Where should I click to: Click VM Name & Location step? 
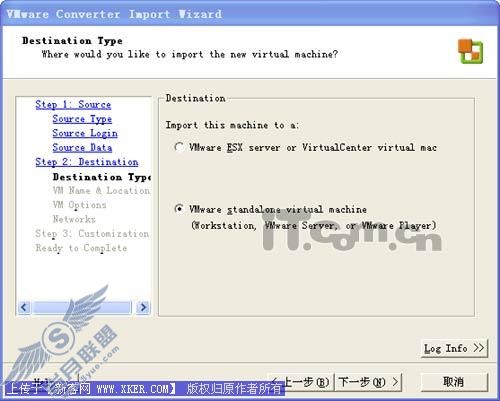click(x=101, y=191)
